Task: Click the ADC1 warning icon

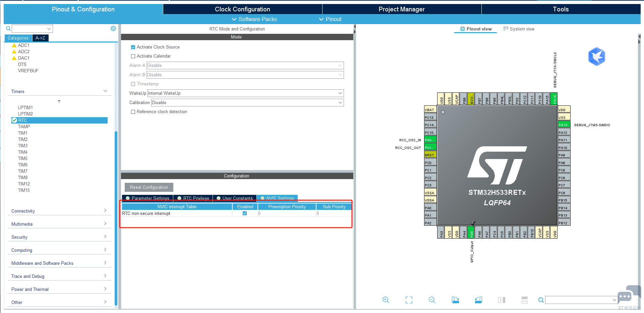Action: 14,46
